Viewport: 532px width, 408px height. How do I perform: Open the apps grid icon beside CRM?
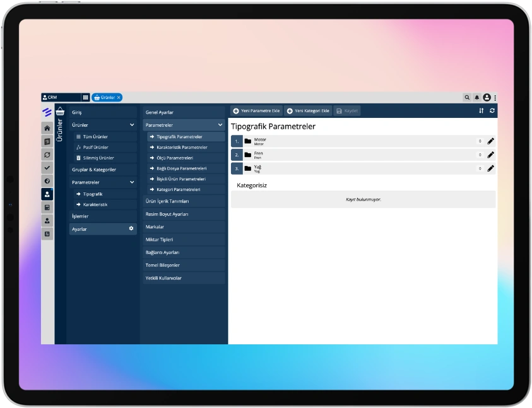tap(85, 98)
